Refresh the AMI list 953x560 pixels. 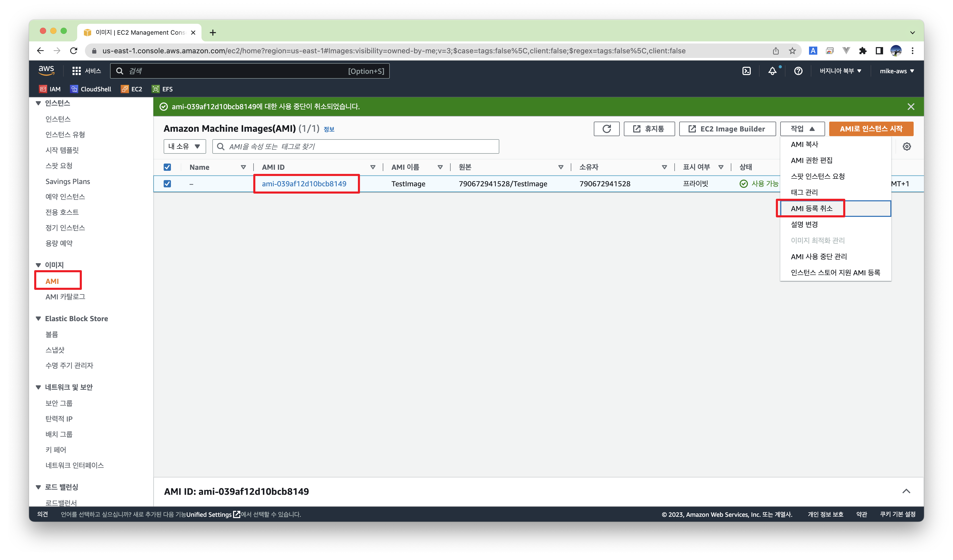click(606, 129)
